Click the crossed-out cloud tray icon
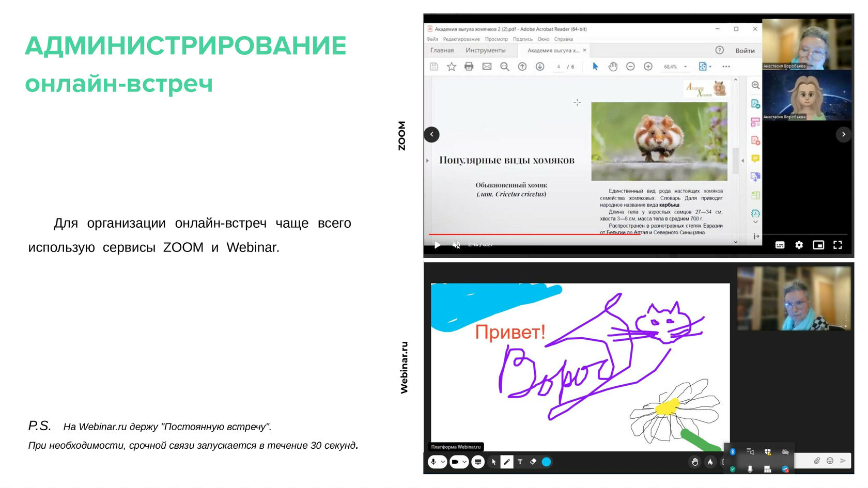 (785, 452)
